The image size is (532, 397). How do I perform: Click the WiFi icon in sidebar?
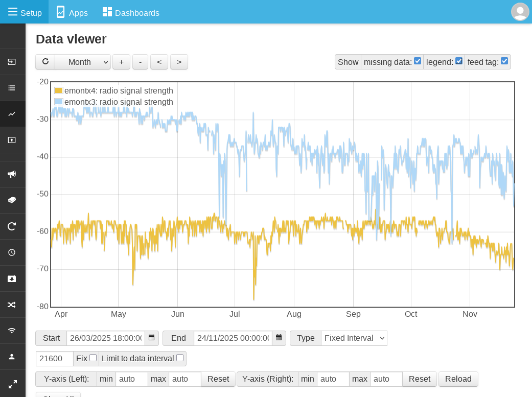(x=12, y=331)
